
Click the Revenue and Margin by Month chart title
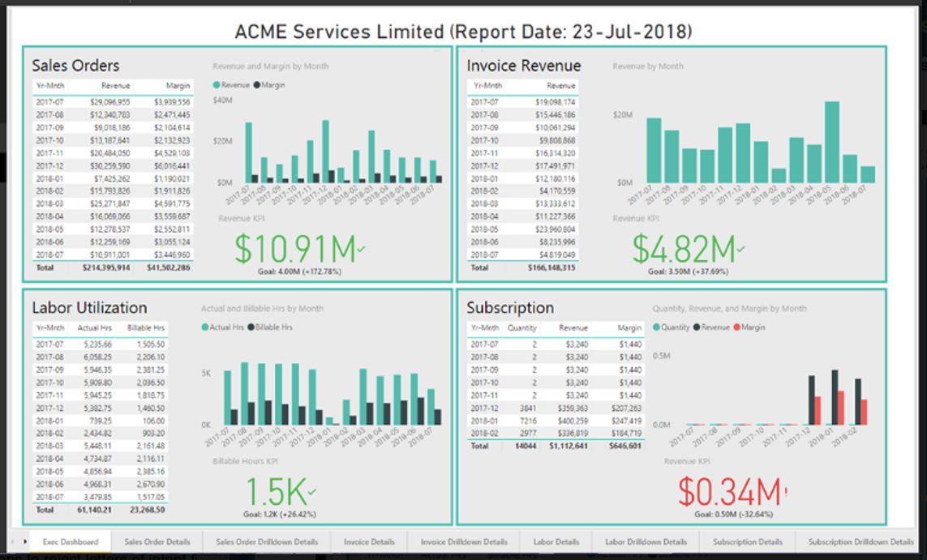point(270,66)
